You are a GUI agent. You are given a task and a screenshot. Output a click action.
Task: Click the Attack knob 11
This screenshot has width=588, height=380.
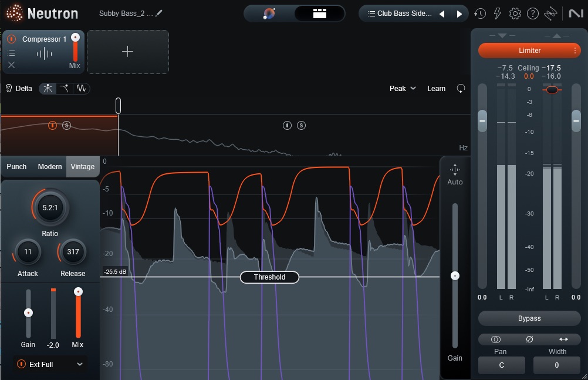(28, 252)
